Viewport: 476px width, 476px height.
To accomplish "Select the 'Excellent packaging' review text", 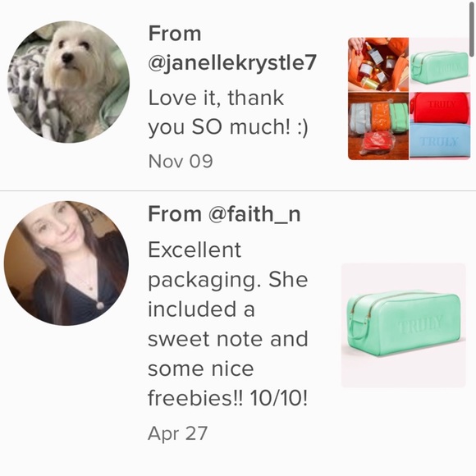I will click(228, 323).
